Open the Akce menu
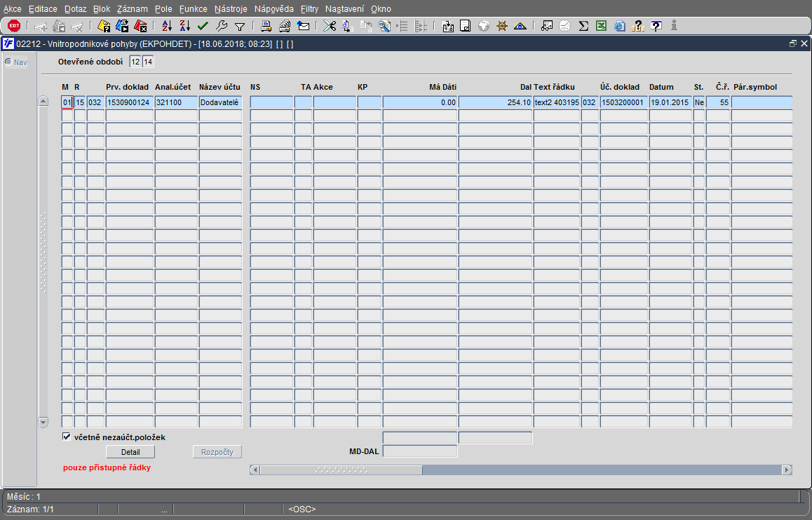Image resolution: width=812 pixels, height=520 pixels. coord(13,9)
